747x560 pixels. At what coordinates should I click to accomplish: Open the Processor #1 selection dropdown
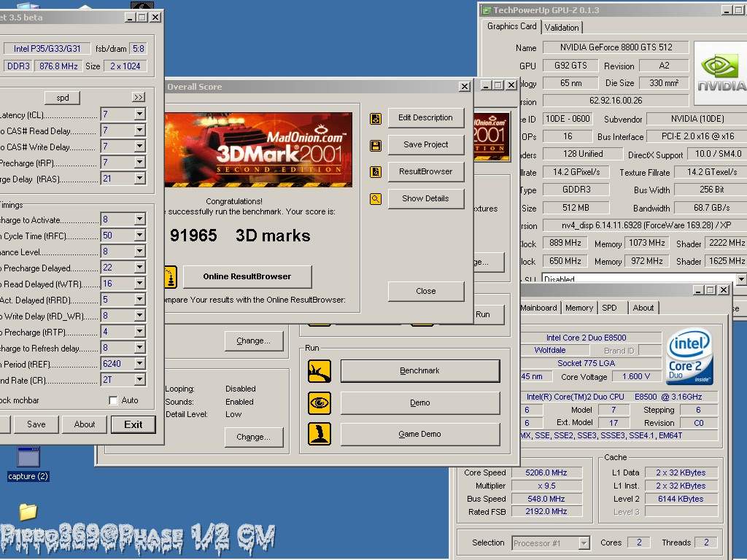(584, 542)
